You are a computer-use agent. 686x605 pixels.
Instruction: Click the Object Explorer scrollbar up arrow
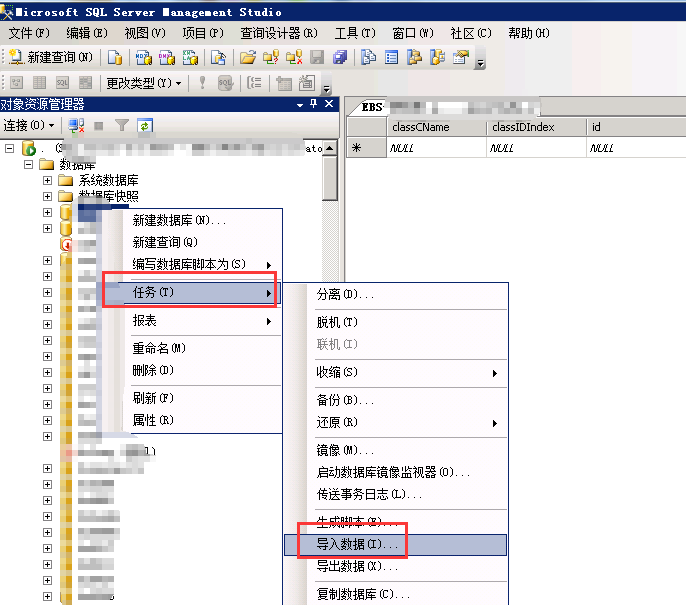point(330,148)
